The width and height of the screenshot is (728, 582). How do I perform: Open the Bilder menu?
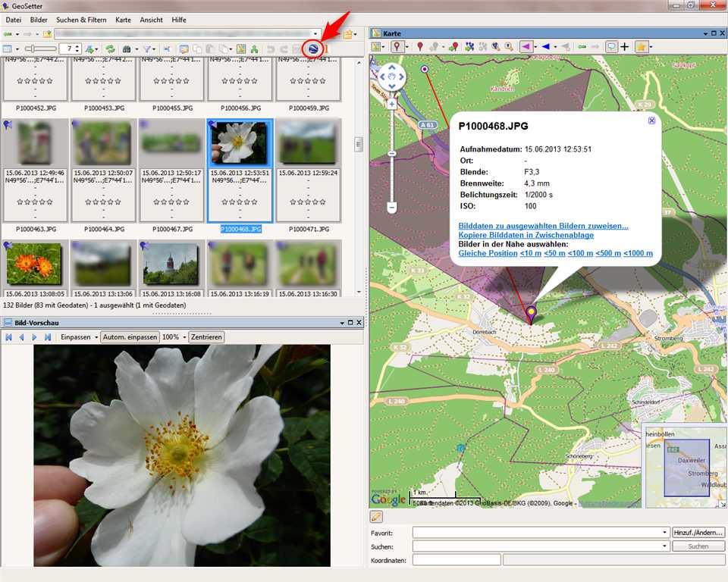point(39,20)
